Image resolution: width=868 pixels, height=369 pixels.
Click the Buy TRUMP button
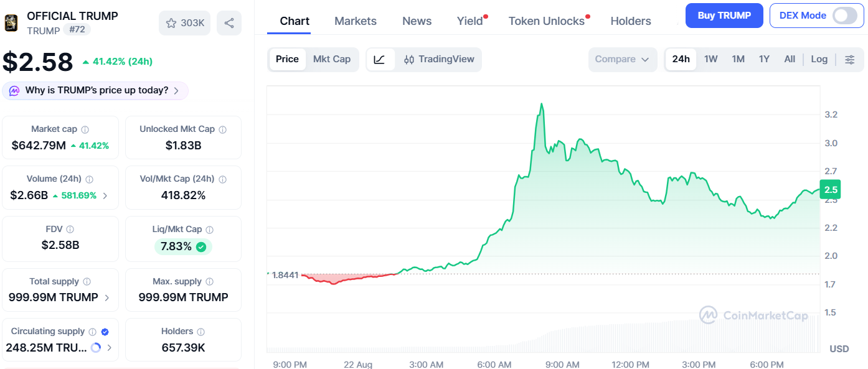(724, 16)
